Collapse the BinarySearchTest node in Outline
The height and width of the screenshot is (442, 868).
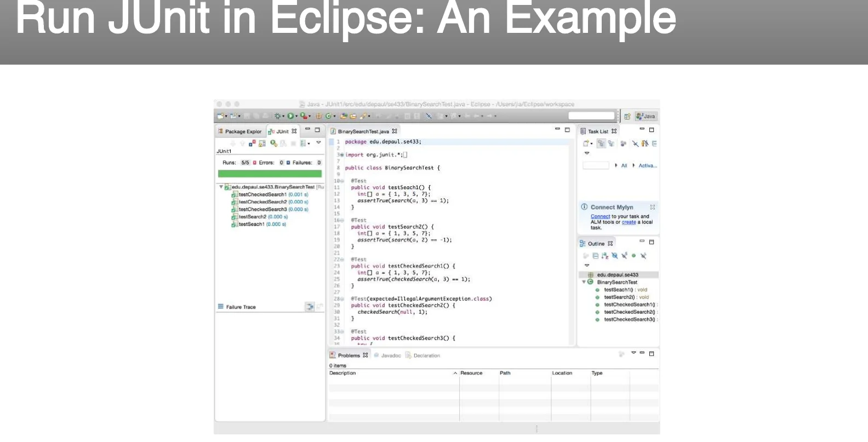[584, 282]
